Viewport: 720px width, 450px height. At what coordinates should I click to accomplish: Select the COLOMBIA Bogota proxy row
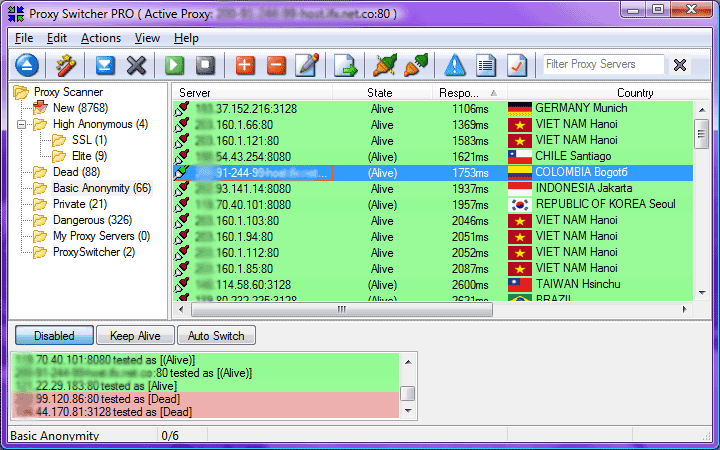pyautogui.click(x=433, y=173)
